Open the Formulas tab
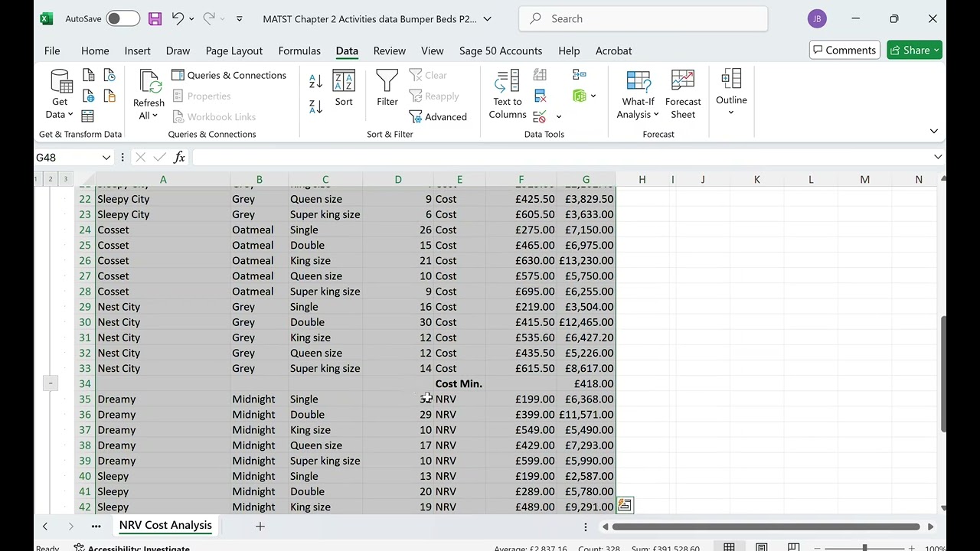980x551 pixels. click(x=299, y=51)
